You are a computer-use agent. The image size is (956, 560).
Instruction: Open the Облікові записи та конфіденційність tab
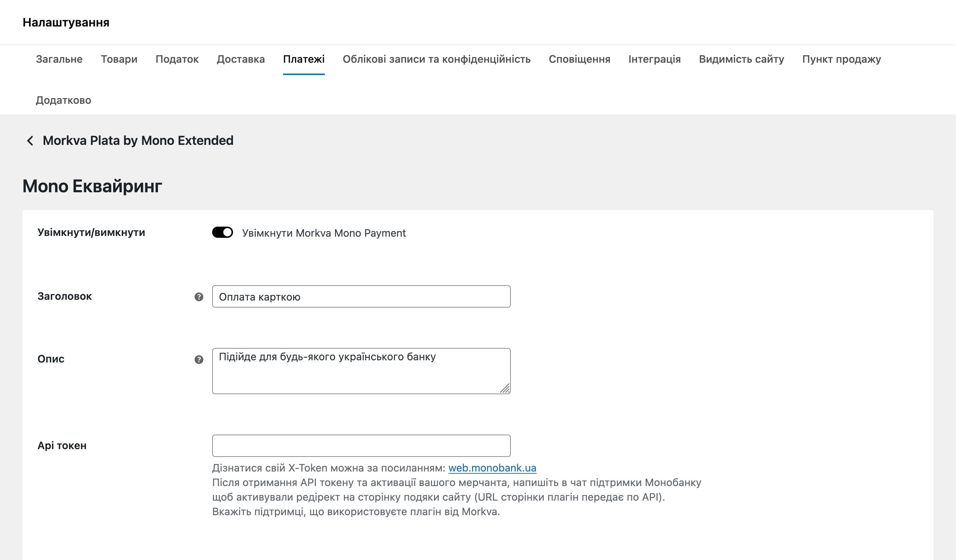pyautogui.click(x=436, y=59)
